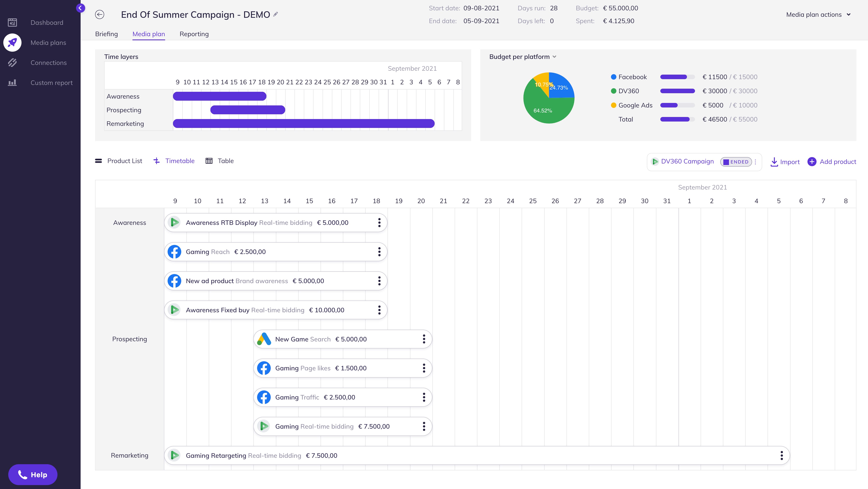The image size is (868, 489).
Task: Click the pencil icon to edit campaign name
Action: [276, 14]
